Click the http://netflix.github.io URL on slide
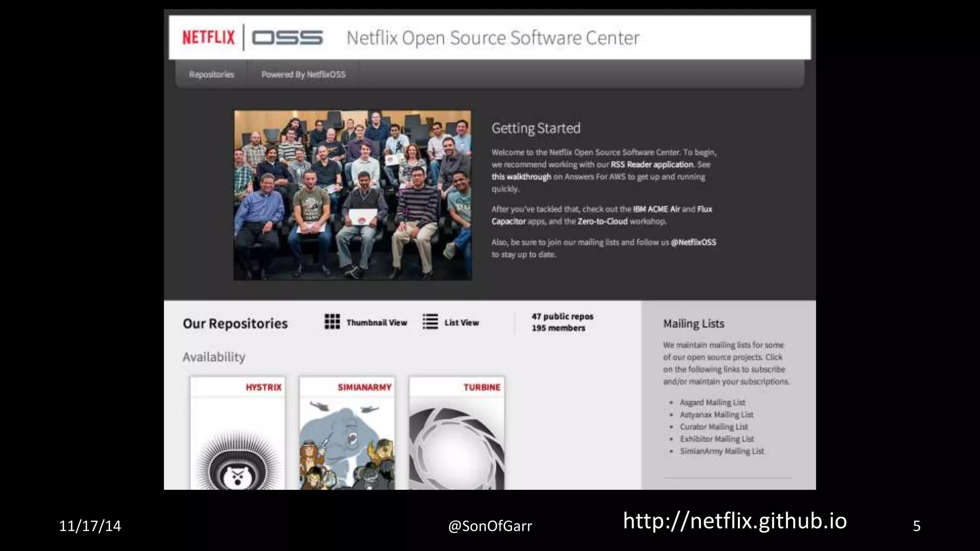The width and height of the screenshot is (980, 551). pos(735,520)
